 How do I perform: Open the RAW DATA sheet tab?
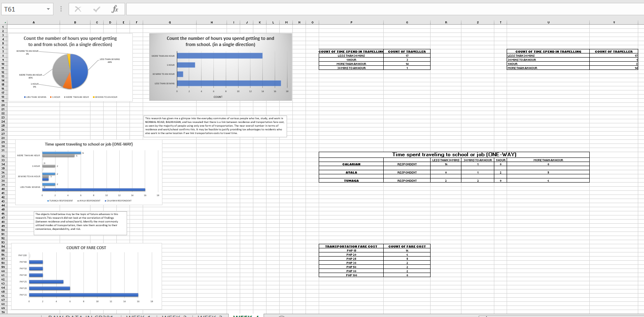[x=81, y=316]
